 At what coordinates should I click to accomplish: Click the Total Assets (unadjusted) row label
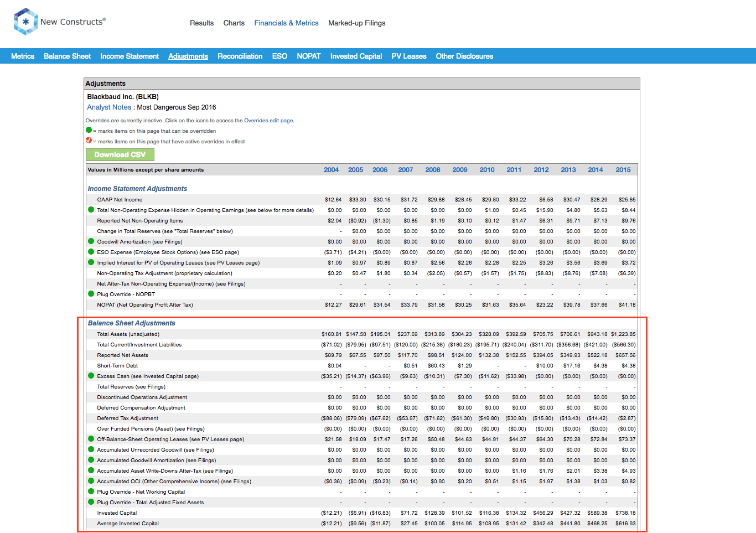click(128, 334)
